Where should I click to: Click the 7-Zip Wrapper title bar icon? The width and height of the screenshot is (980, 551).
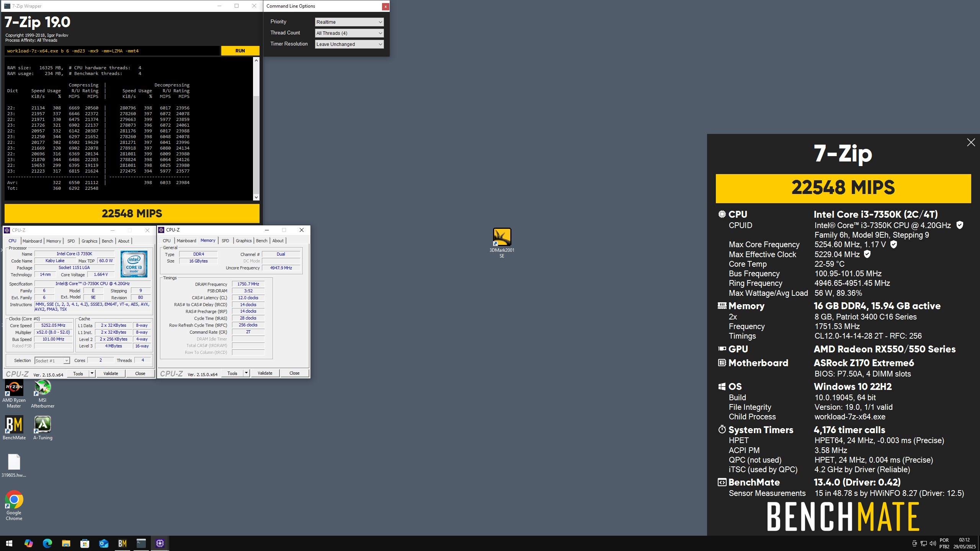coord(7,6)
